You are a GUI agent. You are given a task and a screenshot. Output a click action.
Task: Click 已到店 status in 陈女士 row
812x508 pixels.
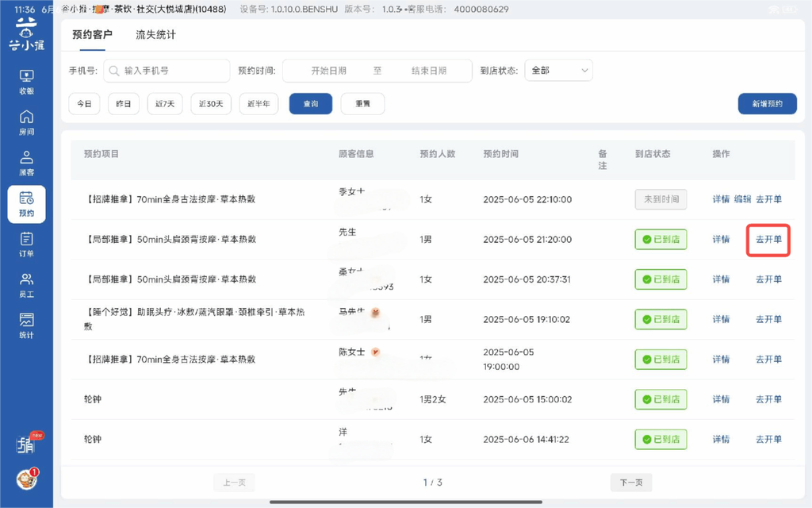pyautogui.click(x=661, y=360)
